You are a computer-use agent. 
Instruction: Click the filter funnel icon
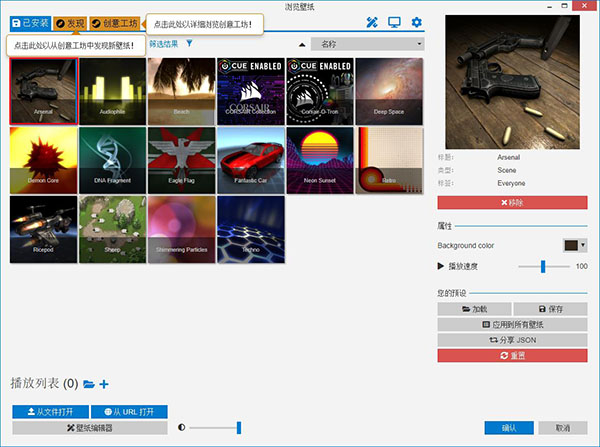(x=189, y=44)
